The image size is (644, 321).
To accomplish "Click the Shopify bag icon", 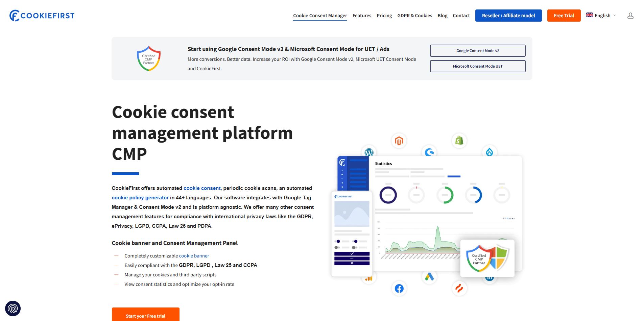I will pos(459,140).
